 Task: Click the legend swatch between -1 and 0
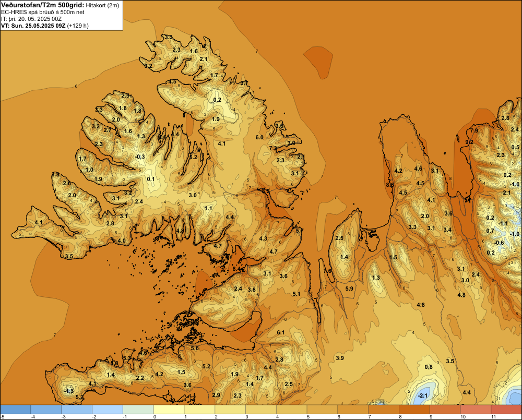click(138, 409)
